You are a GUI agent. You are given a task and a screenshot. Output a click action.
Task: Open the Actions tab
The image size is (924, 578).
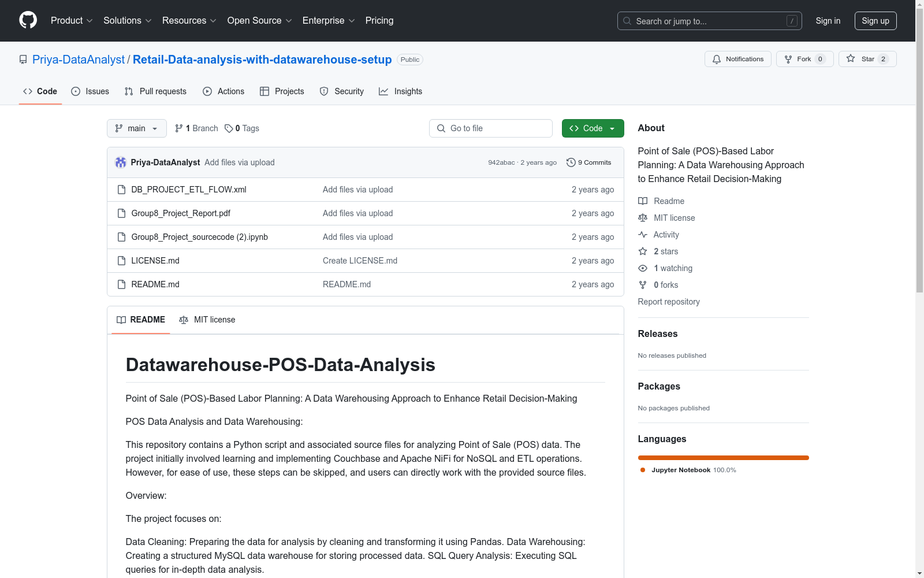(223, 91)
